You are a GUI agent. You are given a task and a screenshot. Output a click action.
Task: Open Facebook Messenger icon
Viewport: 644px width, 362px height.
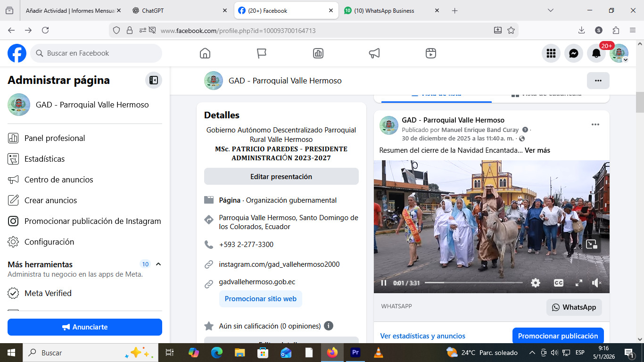574,53
